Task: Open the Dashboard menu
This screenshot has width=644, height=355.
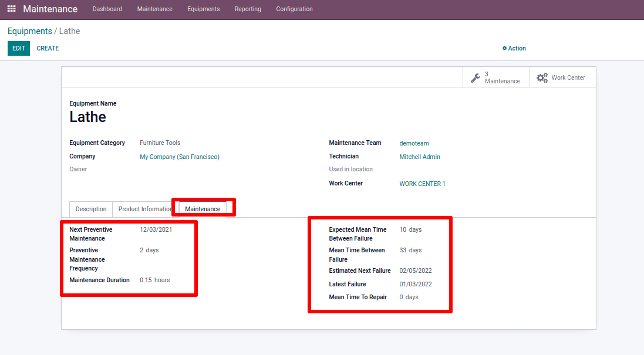Action: point(107,9)
